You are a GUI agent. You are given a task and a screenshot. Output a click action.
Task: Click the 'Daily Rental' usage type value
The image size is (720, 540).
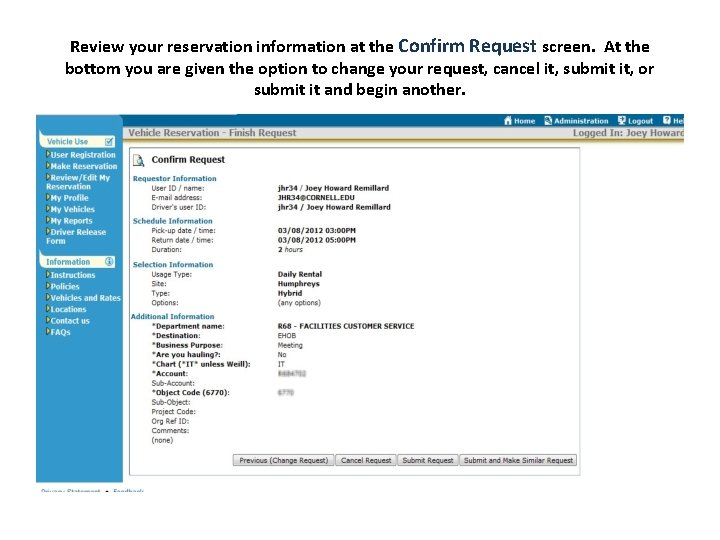(299, 274)
